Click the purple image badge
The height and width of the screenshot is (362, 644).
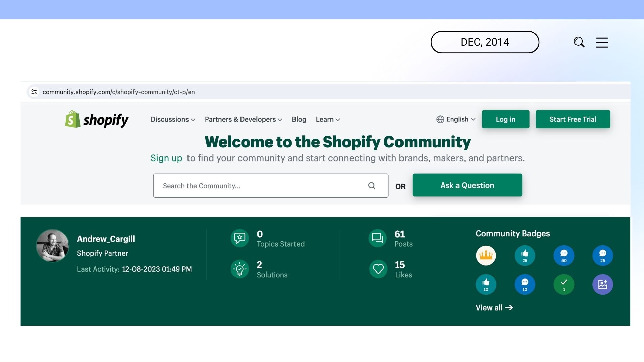602,284
